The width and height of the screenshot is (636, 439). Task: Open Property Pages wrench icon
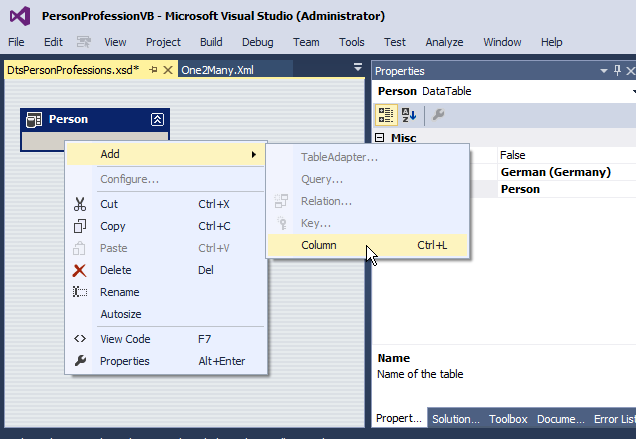click(438, 115)
